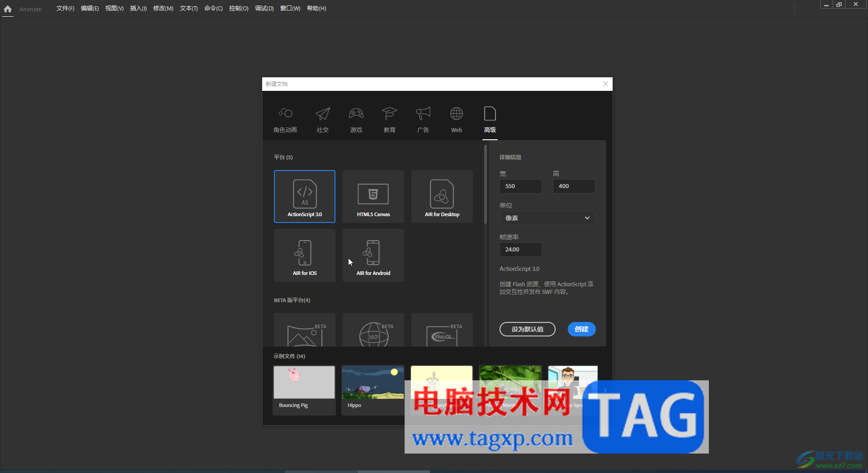
Task: Choose the AIR for Android platform tile
Action: 373,255
